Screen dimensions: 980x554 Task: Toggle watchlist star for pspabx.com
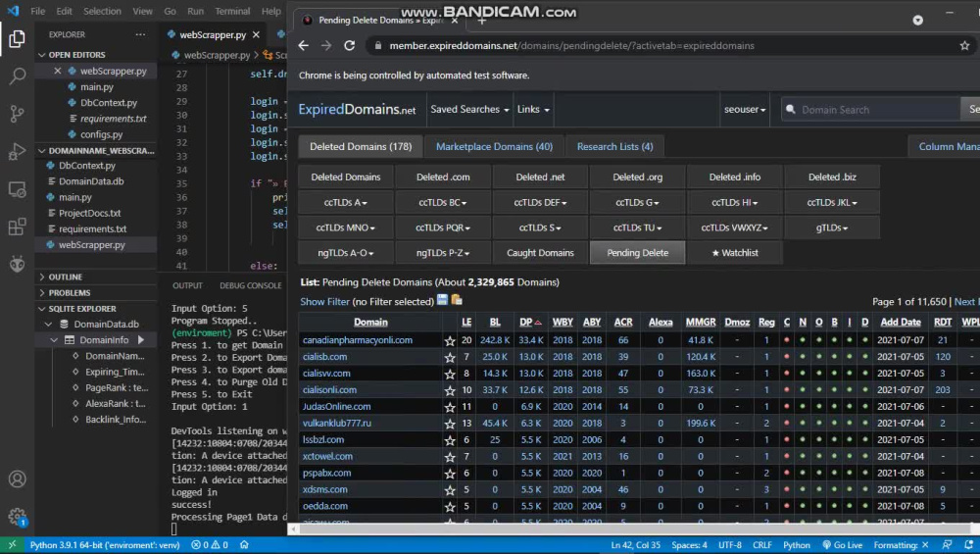450,474
